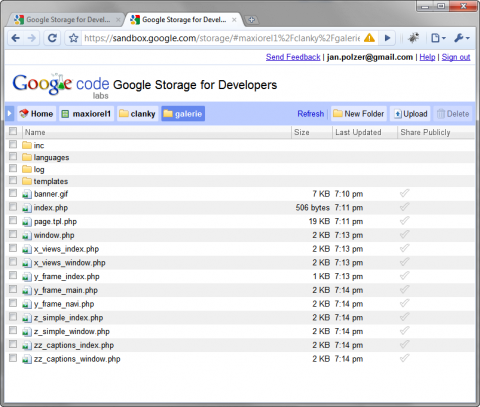The width and height of the screenshot is (480, 407).
Task: Select the galerie folder breadcrumb
Action: tap(183, 114)
